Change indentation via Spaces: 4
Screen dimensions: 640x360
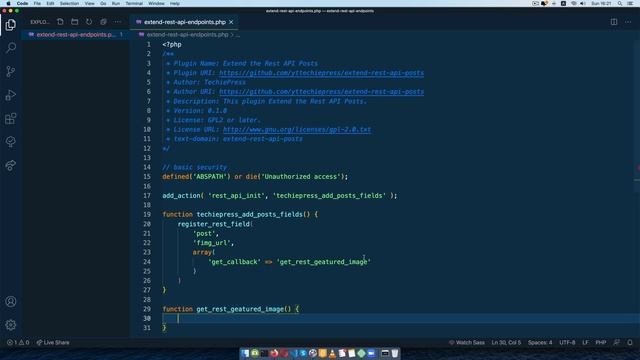540,342
